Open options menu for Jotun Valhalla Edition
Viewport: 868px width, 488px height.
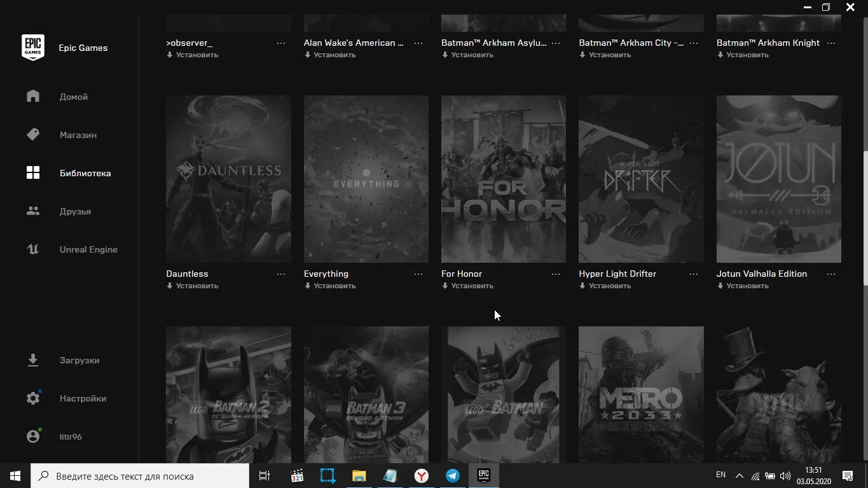(x=831, y=274)
